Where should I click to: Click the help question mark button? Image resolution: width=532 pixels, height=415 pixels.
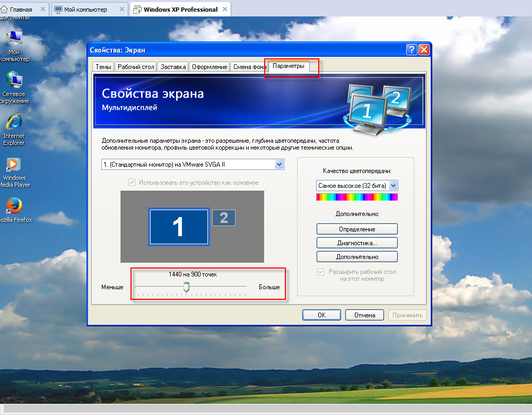(412, 50)
